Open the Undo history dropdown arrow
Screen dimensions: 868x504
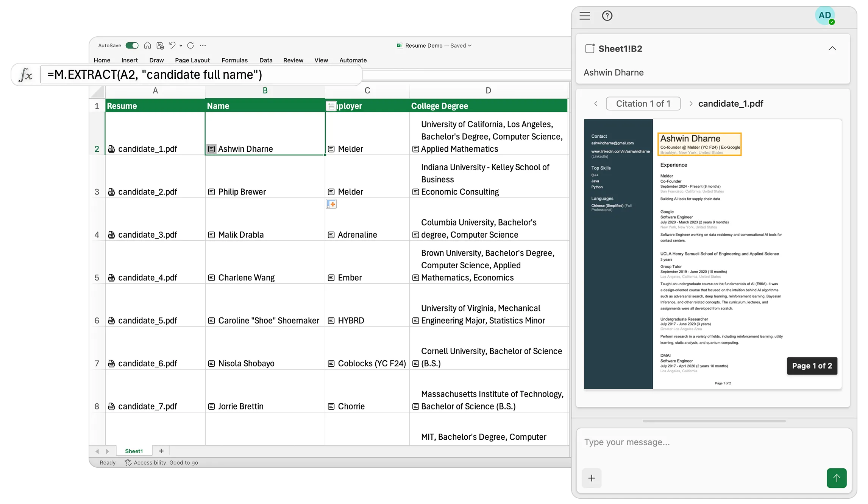[x=181, y=46]
